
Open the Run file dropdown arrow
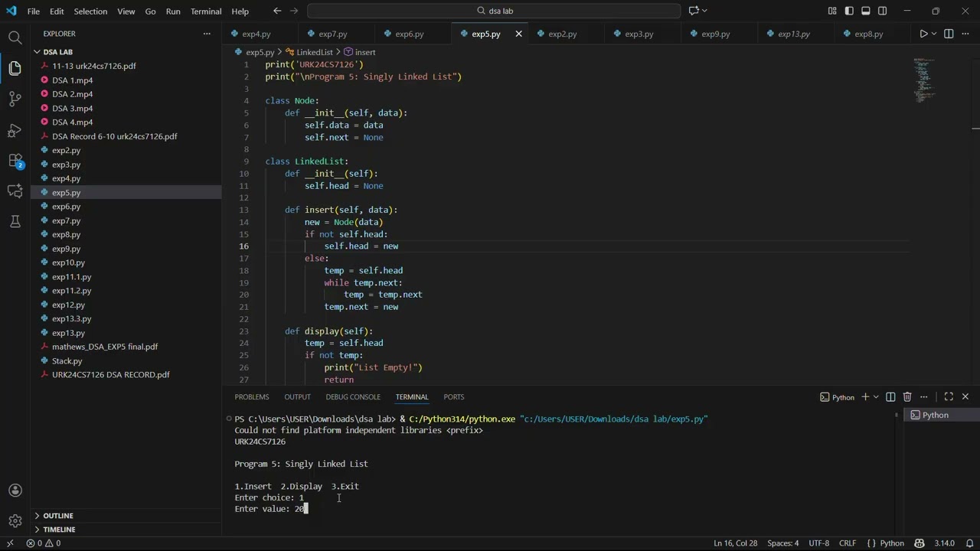935,34
